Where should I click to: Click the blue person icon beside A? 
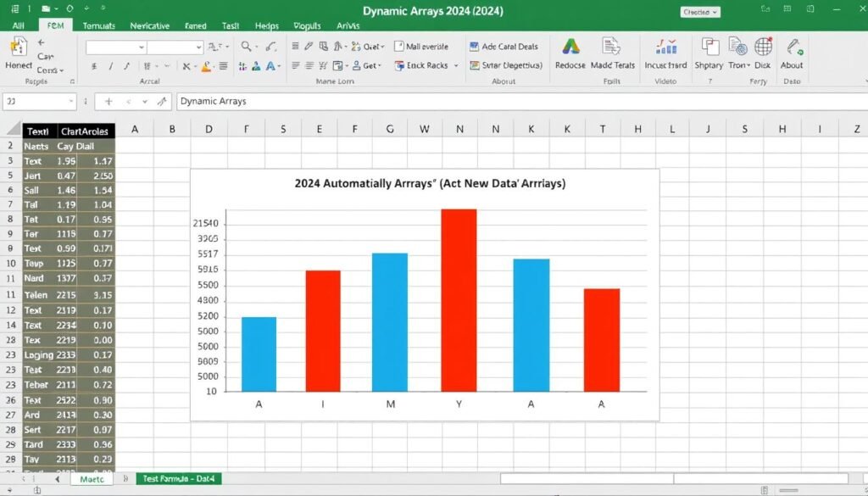[256, 66]
